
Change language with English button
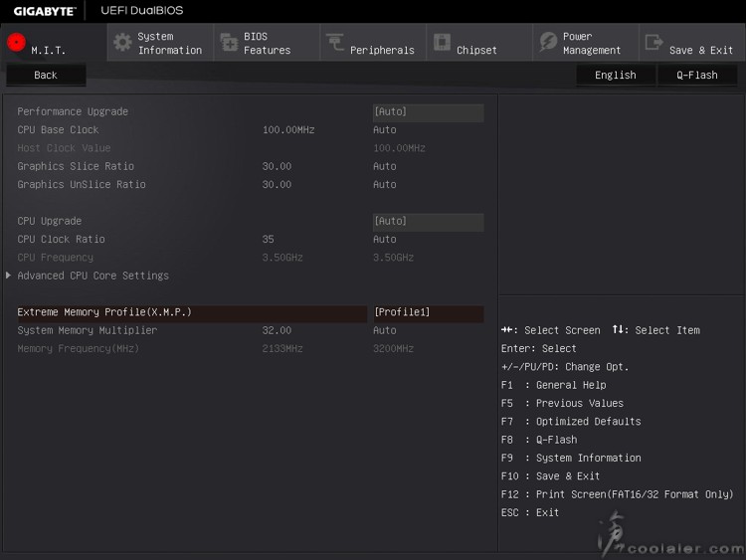[615, 76]
